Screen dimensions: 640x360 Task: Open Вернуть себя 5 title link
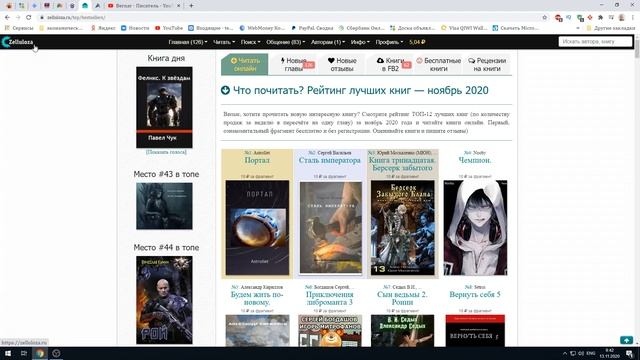pyautogui.click(x=475, y=294)
